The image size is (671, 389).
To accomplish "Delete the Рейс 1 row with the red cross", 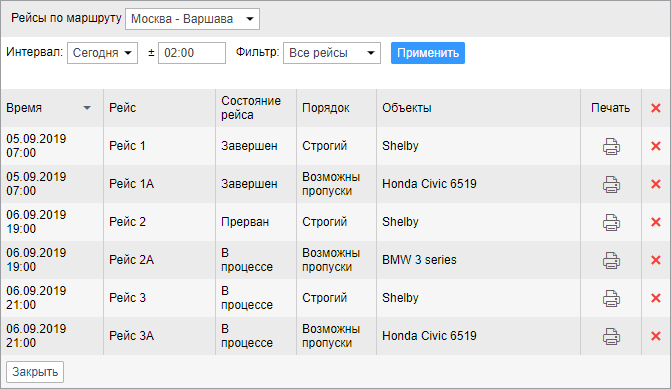I will (656, 146).
